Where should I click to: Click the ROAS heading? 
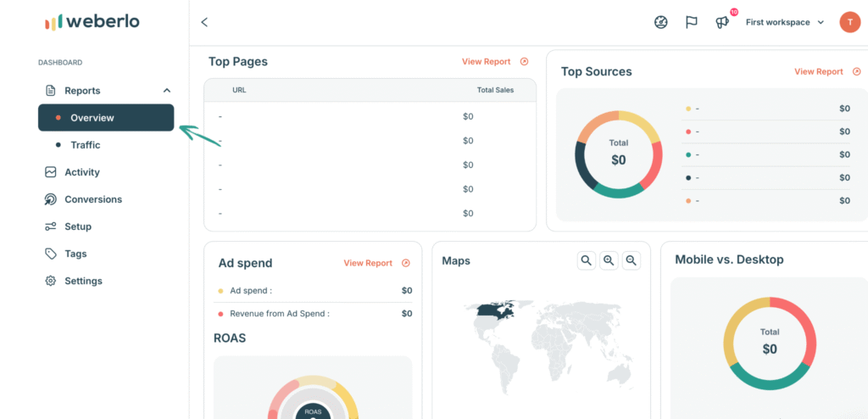(x=230, y=338)
